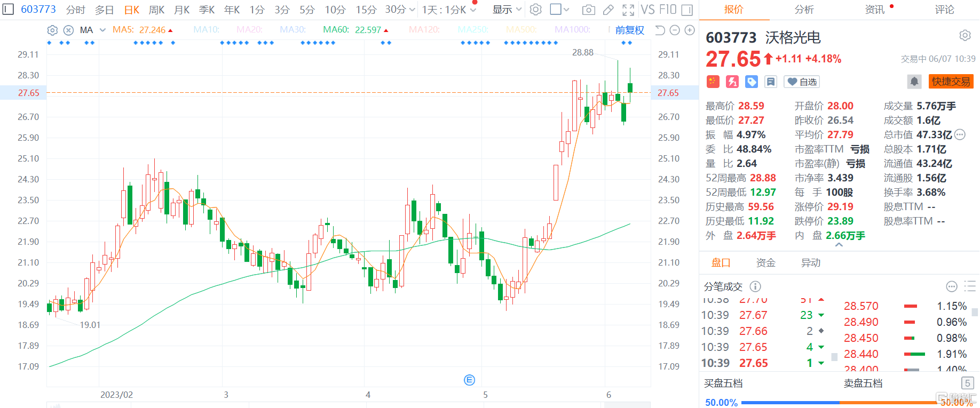Zoom out chart with minus icon
The width and height of the screenshot is (980, 408).
pyautogui.click(x=675, y=30)
